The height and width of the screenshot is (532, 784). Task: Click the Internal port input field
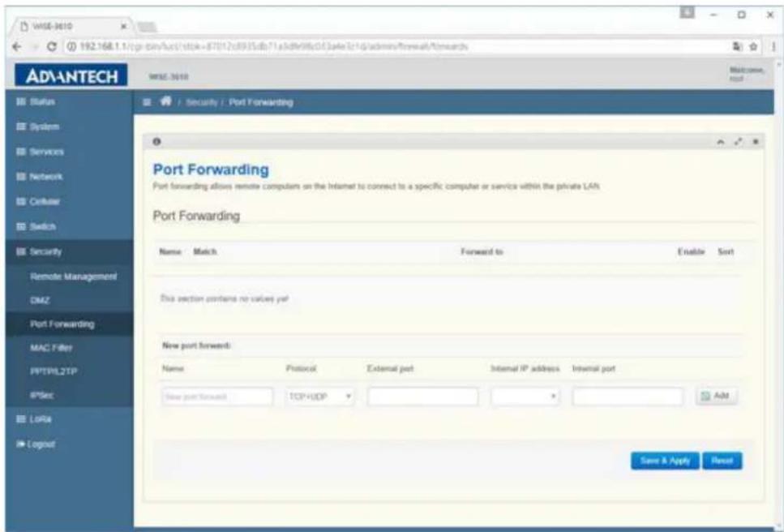pyautogui.click(x=628, y=397)
